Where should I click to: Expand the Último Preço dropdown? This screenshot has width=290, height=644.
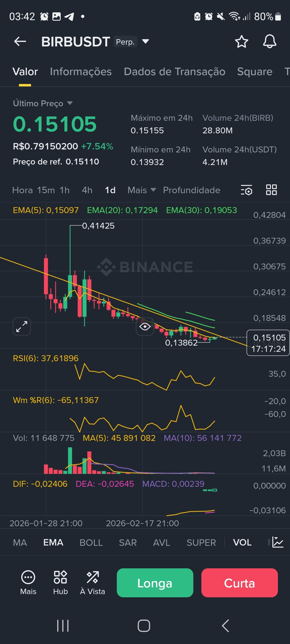[70, 103]
